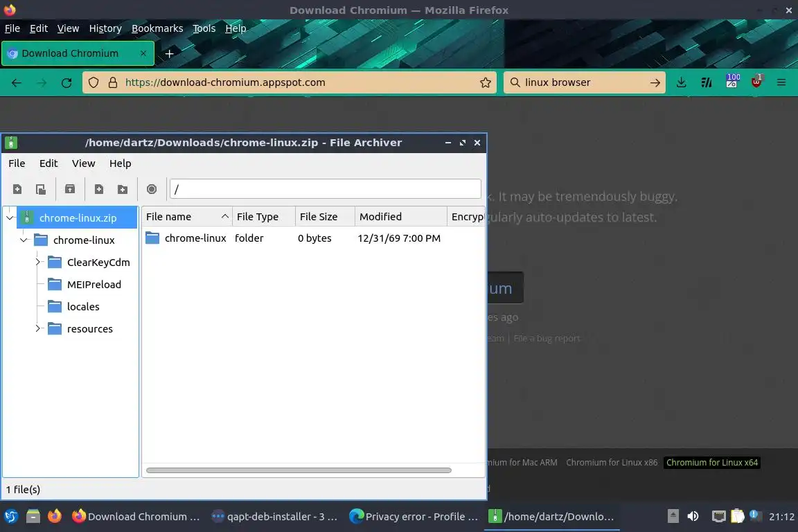Screen dimensions: 798x532
Task: Click the update notifier tray icon
Action: pos(755,515)
